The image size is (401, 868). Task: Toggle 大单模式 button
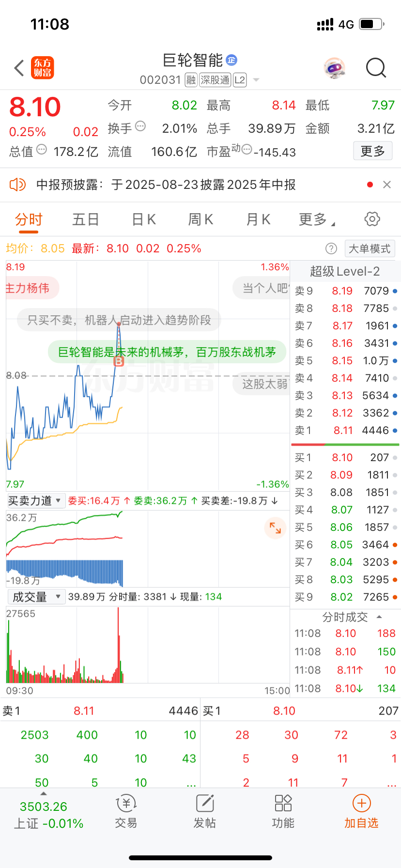coord(370,248)
